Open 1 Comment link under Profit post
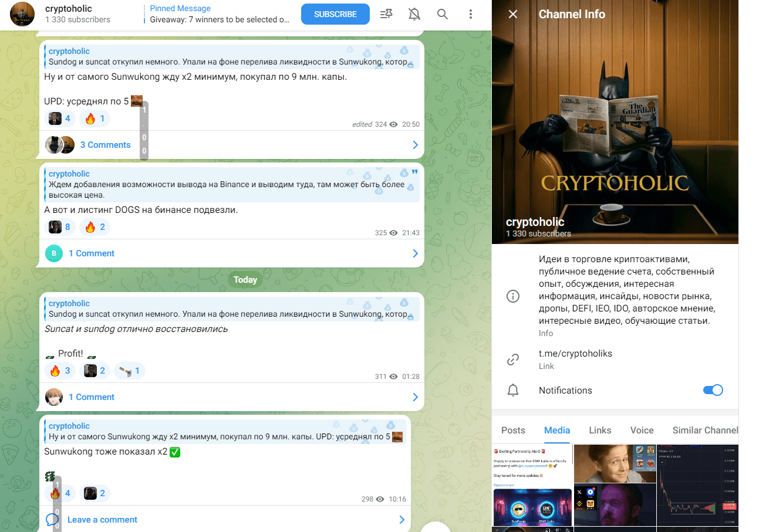766x532 pixels. tap(91, 397)
